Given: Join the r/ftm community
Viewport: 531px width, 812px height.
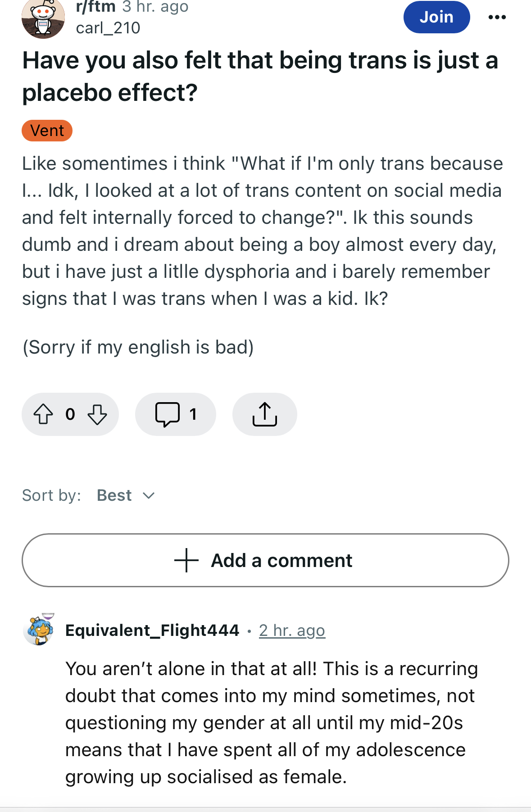Looking at the screenshot, I should point(436,17).
